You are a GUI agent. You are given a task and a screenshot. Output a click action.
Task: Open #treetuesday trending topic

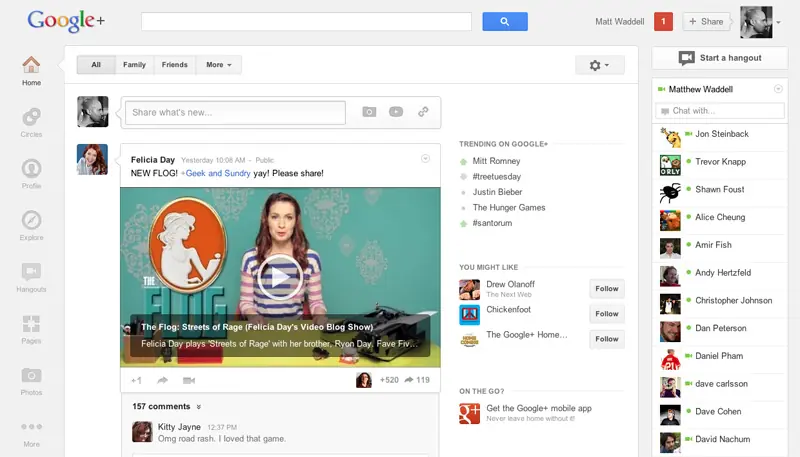pos(496,176)
